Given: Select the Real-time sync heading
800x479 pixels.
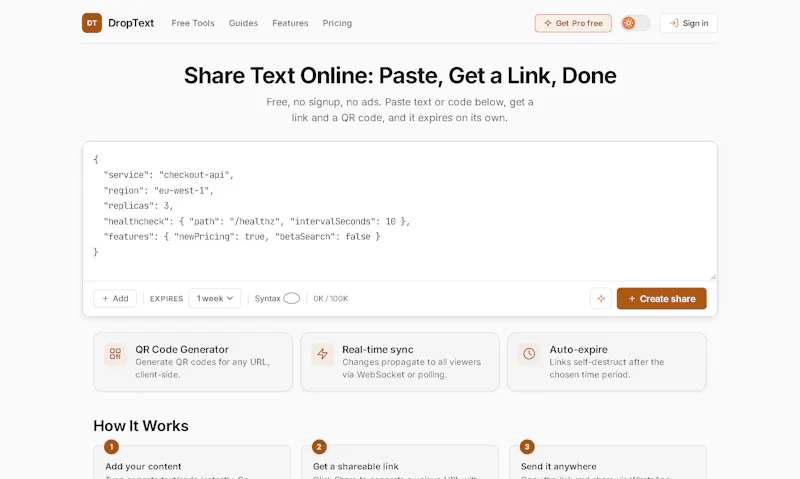Looking at the screenshot, I should point(378,349).
